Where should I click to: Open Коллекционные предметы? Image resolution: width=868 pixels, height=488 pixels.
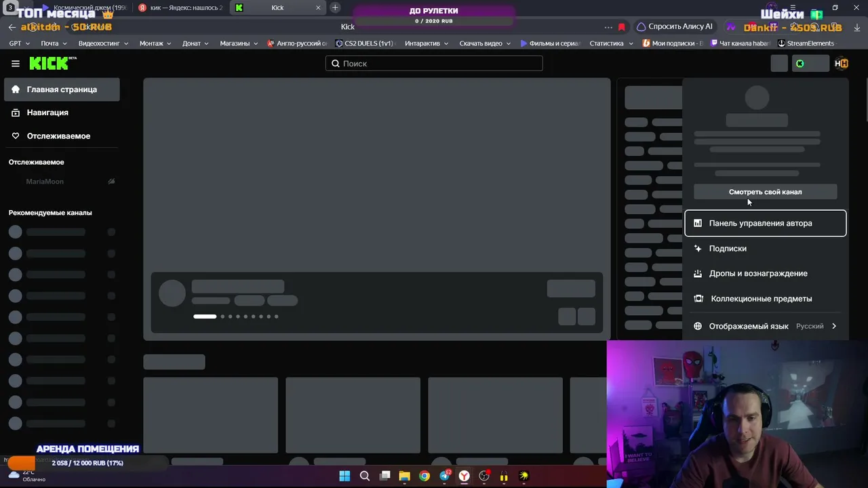[x=765, y=298]
